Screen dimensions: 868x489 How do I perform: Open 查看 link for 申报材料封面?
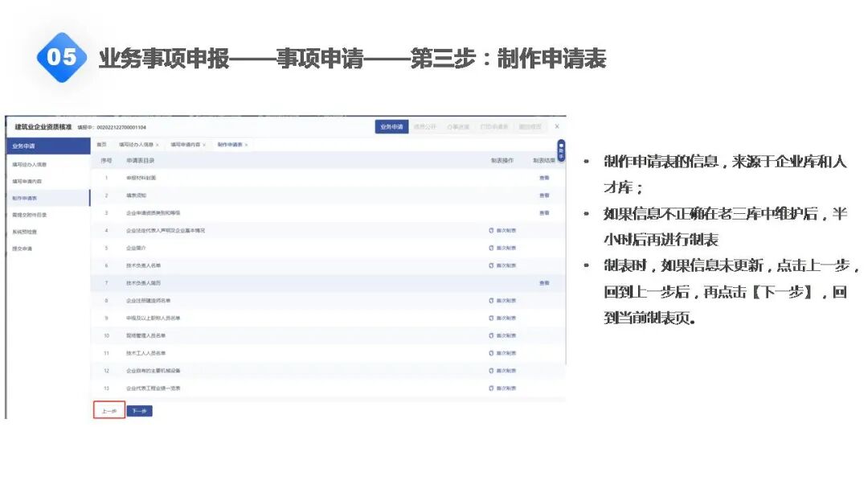pyautogui.click(x=545, y=179)
